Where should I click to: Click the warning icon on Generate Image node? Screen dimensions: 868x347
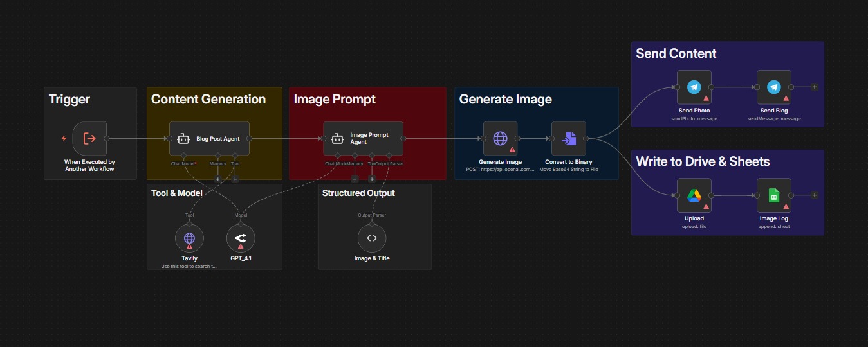point(513,150)
